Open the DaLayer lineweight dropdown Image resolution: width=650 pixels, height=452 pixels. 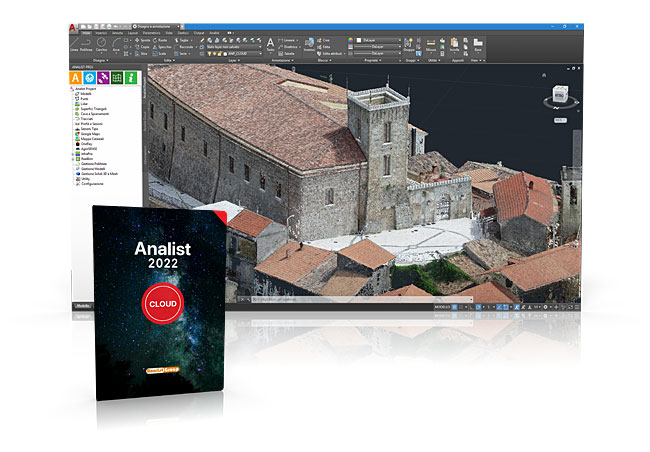click(x=378, y=47)
